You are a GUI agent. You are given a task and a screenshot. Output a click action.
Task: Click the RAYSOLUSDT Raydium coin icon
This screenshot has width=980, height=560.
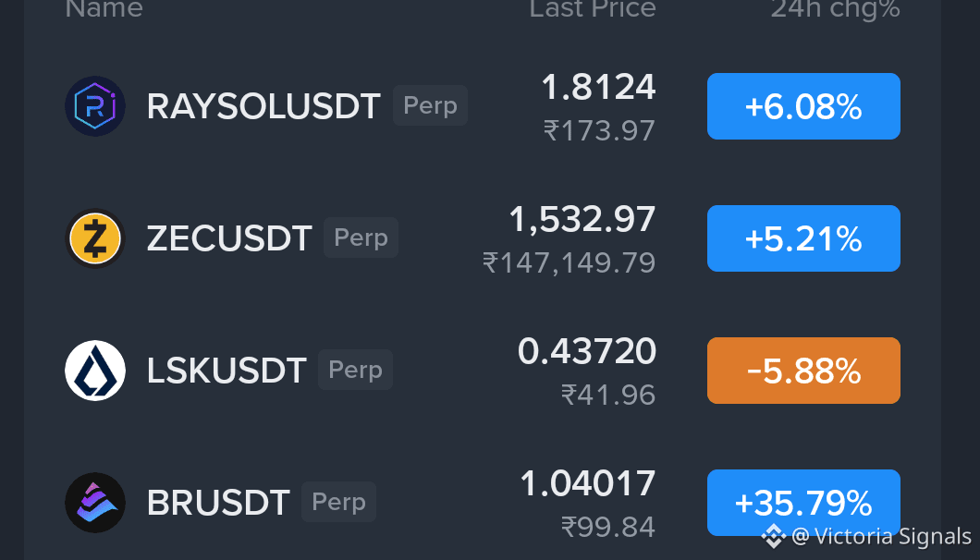pyautogui.click(x=95, y=106)
